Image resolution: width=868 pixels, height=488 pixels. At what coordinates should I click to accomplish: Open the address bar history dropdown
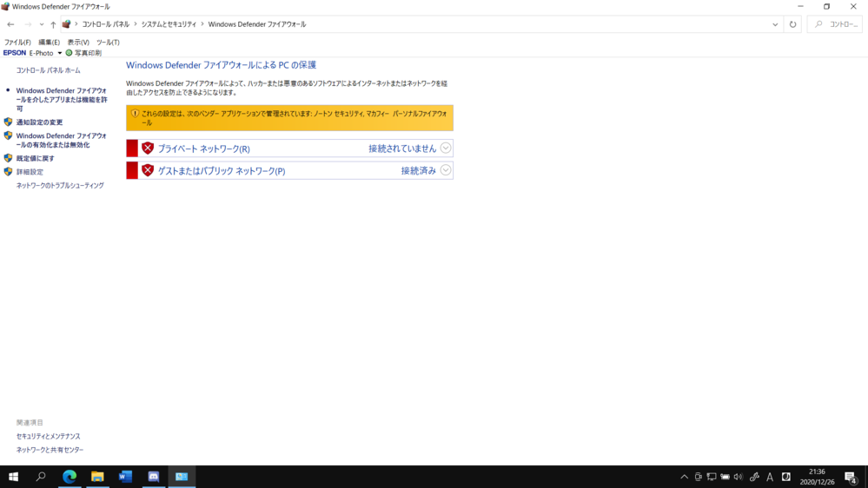(775, 24)
